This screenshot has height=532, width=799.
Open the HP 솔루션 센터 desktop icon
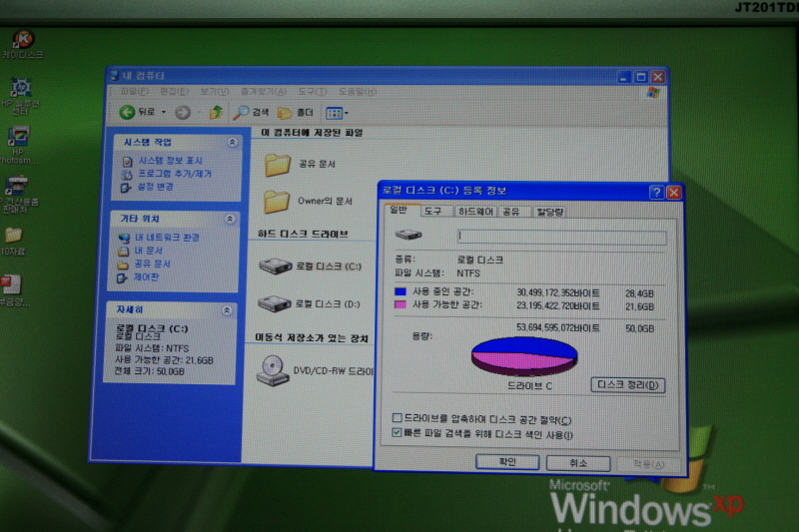coord(20,96)
